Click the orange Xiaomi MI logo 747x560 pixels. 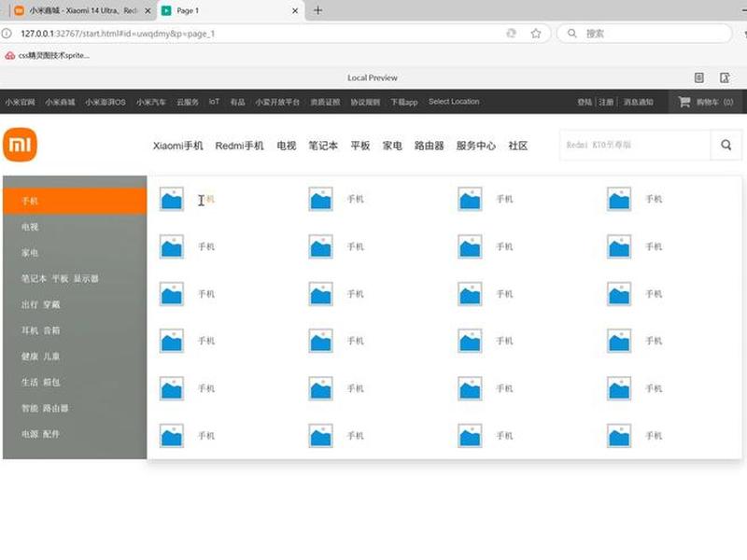pyautogui.click(x=20, y=145)
